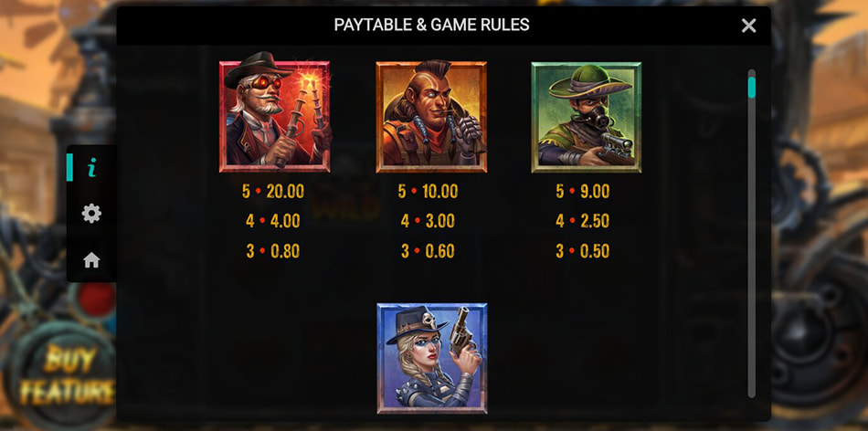Open the settings gear icon
The height and width of the screenshot is (431, 868).
coord(91,213)
